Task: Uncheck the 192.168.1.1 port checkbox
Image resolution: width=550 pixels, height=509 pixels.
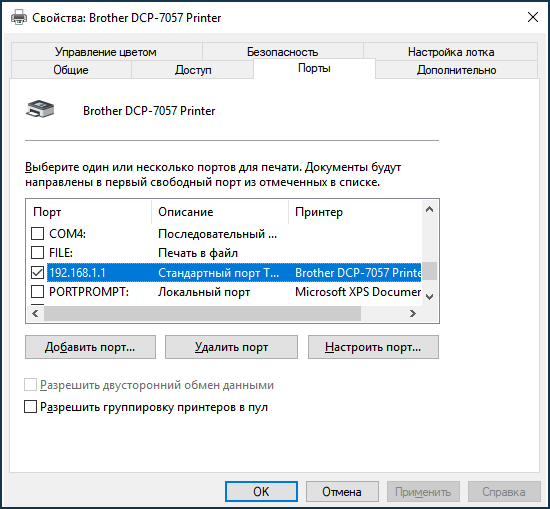Action: [x=38, y=272]
